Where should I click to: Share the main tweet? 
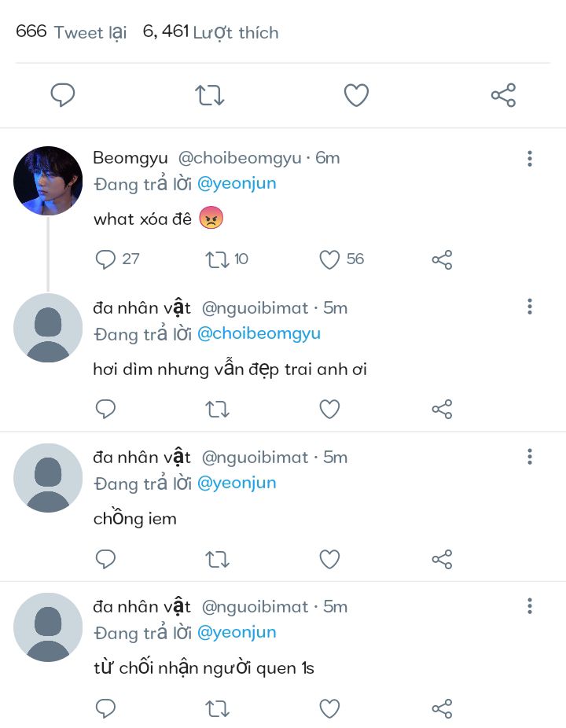(503, 95)
